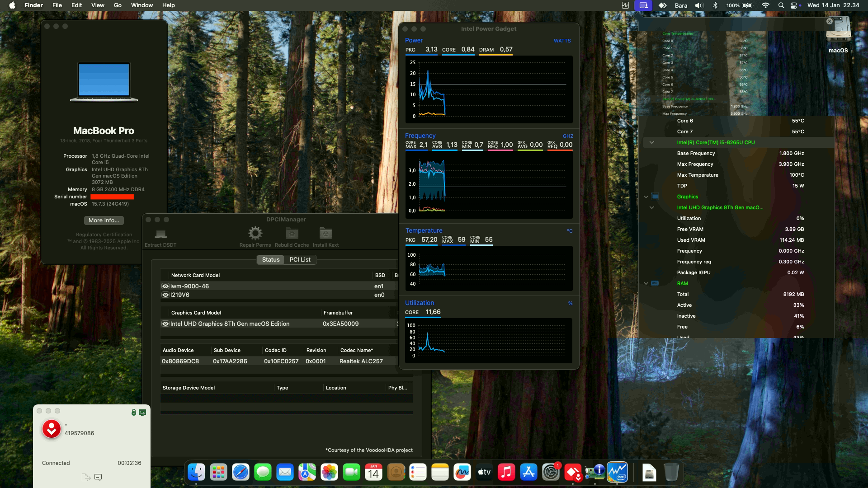Click the More Info button in About This Mac
868x488 pixels.
[104, 221]
